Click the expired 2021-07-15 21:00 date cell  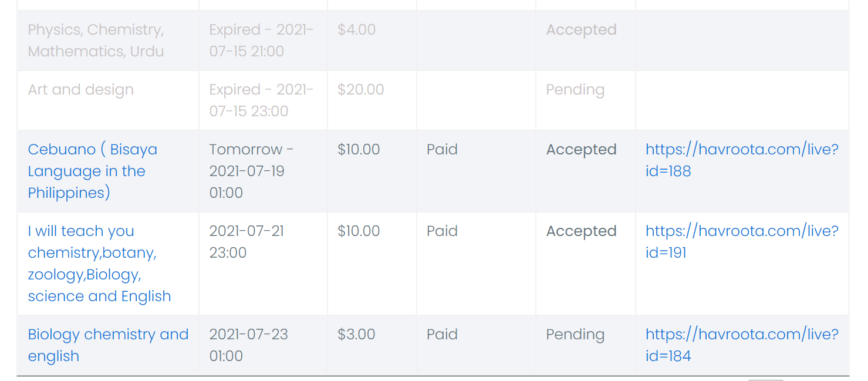point(261,41)
